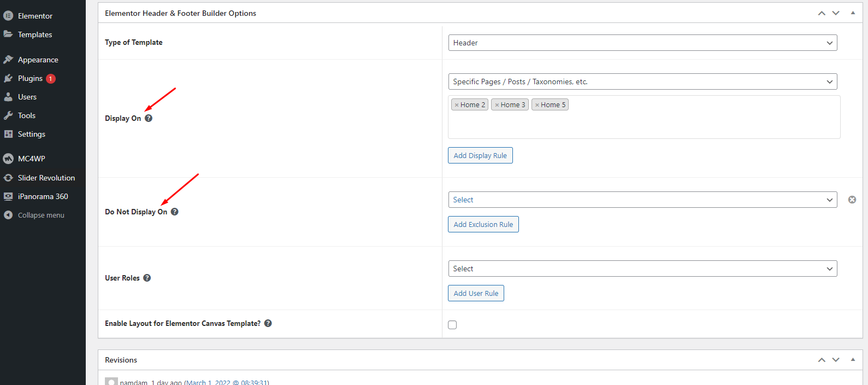
Task: Enable Layout for Elementor Canvas Template checkbox
Action: [x=452, y=325]
